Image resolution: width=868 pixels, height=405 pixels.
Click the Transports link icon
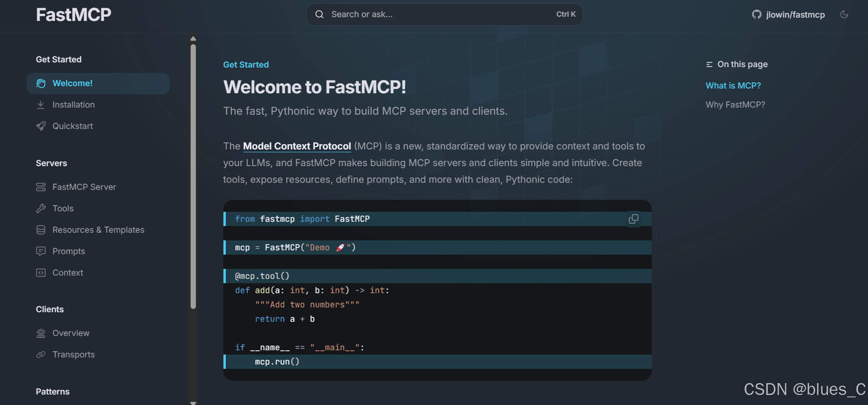point(41,355)
